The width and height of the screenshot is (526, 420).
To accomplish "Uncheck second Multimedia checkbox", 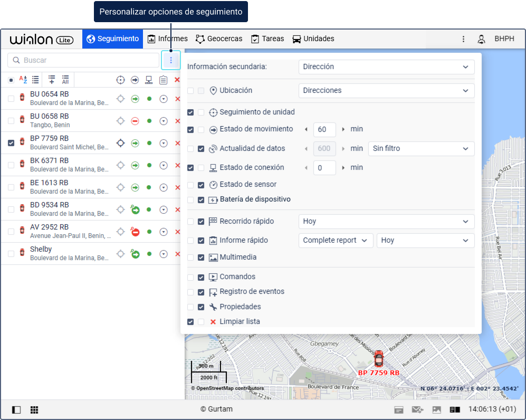I will pyautogui.click(x=201, y=257).
